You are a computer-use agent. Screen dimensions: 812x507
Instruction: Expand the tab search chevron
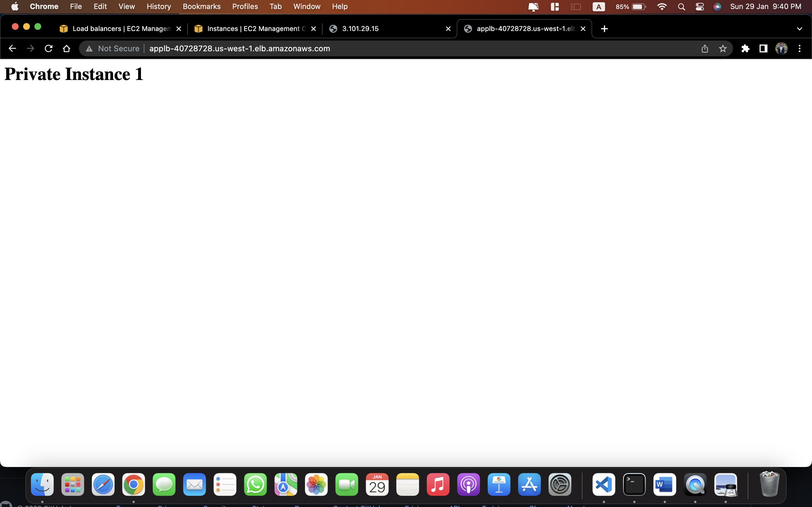pyautogui.click(x=799, y=29)
